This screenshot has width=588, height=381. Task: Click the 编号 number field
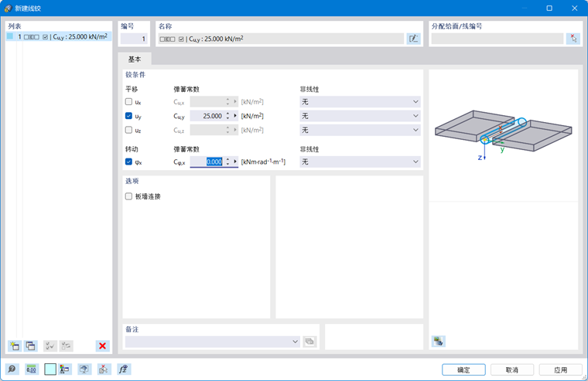coord(134,39)
